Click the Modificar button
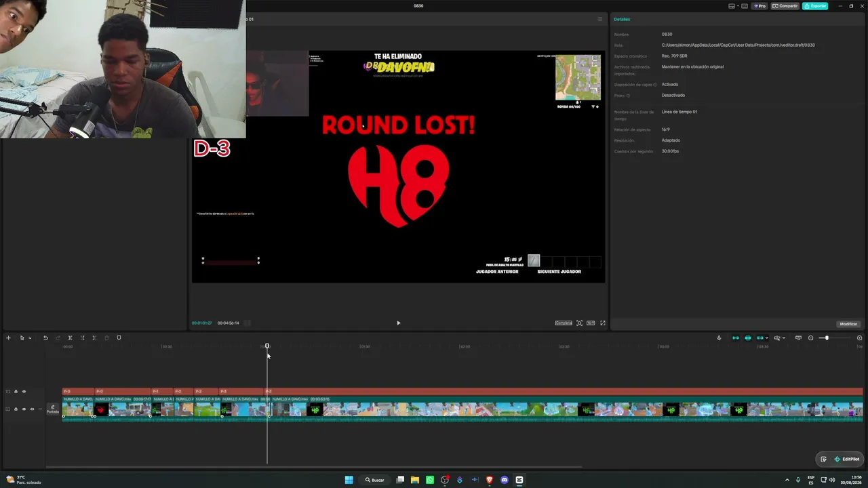The height and width of the screenshot is (488, 868). pyautogui.click(x=848, y=324)
